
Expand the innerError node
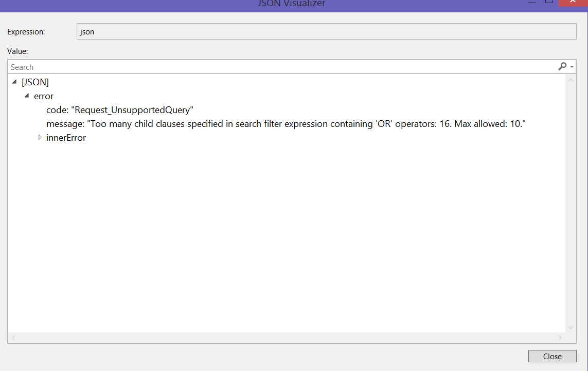click(40, 137)
